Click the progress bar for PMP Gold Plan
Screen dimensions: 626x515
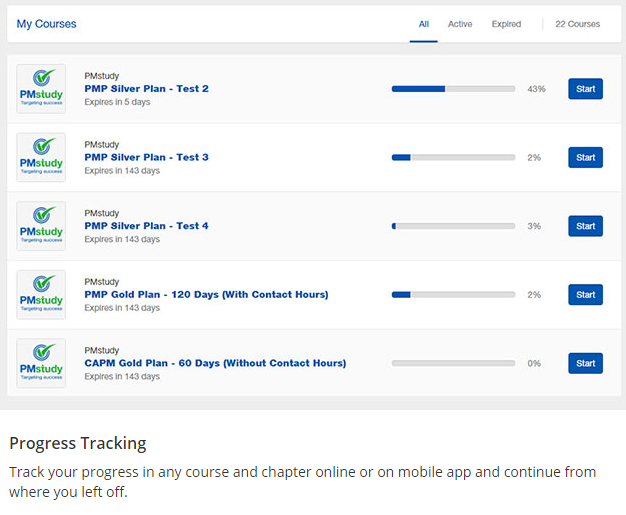[454, 295]
